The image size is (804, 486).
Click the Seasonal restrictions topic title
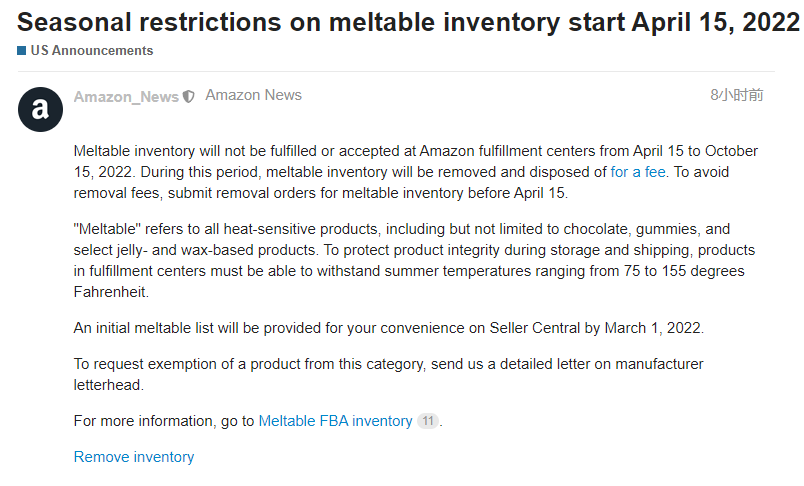[408, 22]
